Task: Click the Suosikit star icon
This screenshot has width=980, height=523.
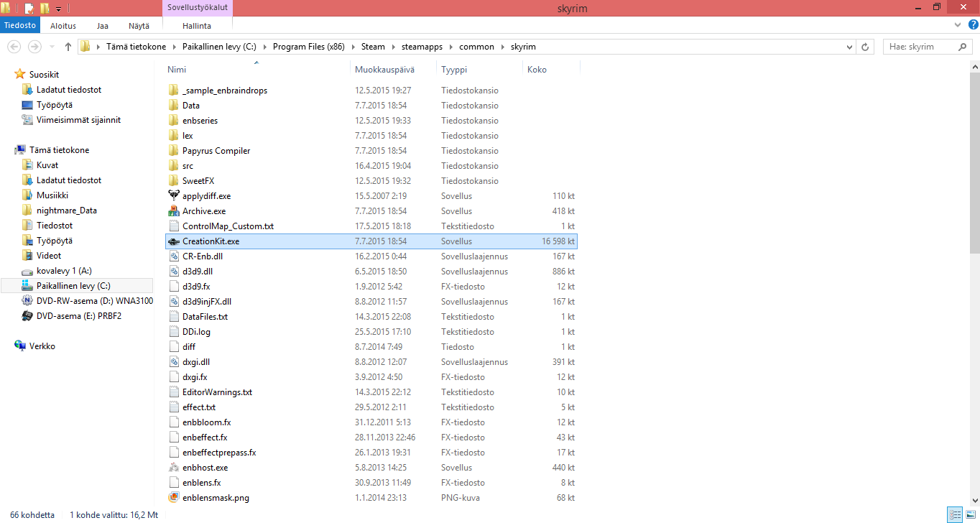Action: [x=20, y=75]
